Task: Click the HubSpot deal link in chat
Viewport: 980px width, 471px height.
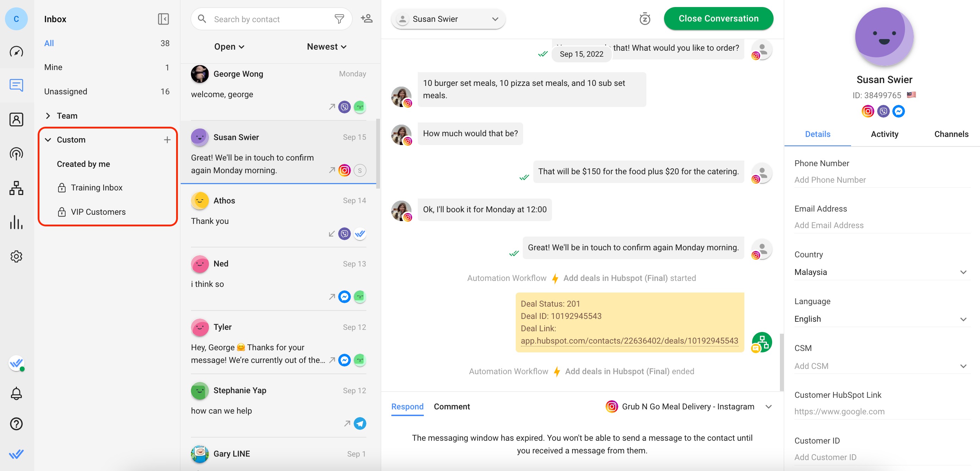Action: [x=629, y=340]
